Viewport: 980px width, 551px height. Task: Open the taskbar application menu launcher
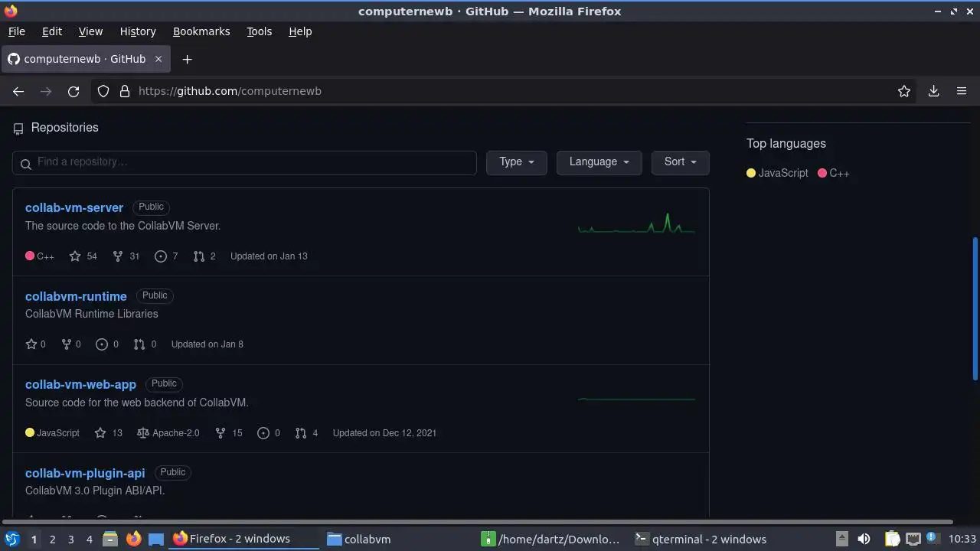click(11, 539)
